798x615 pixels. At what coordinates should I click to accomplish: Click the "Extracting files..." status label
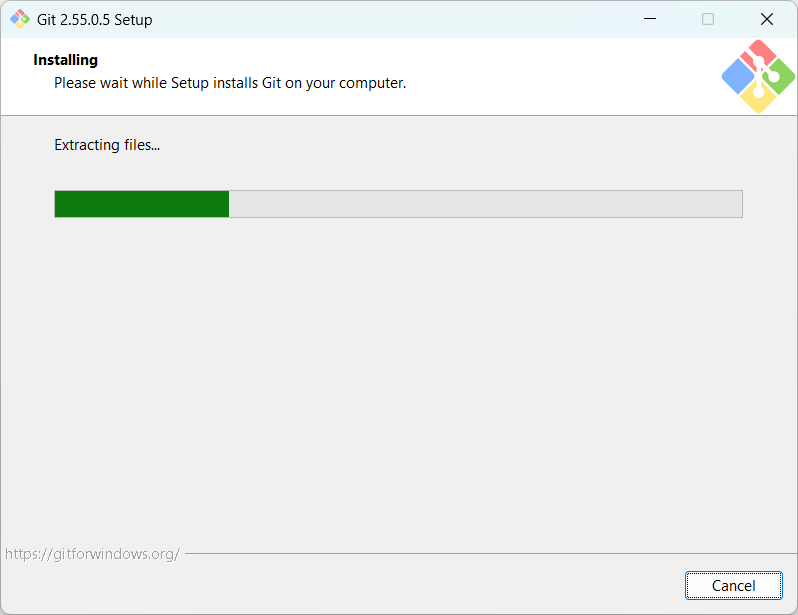pos(107,145)
